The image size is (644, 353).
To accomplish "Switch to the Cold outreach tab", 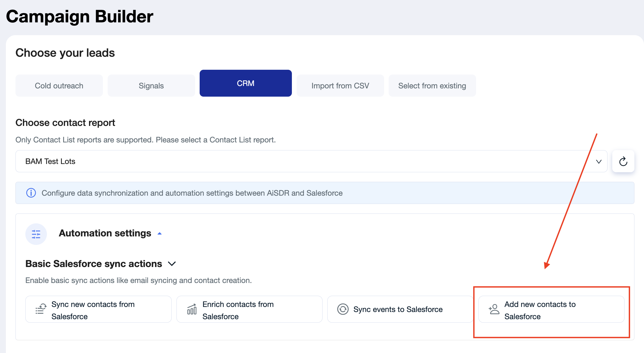I will (x=59, y=86).
